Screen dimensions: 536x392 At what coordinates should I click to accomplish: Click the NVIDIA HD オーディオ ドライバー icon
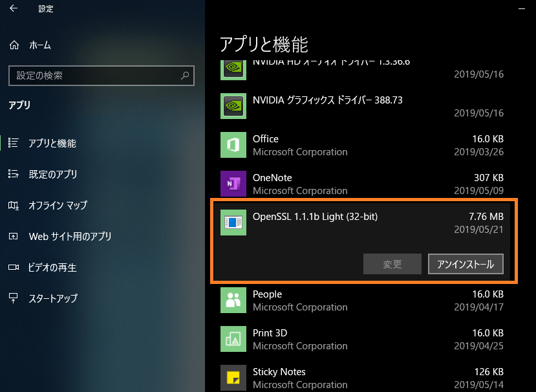coord(233,70)
